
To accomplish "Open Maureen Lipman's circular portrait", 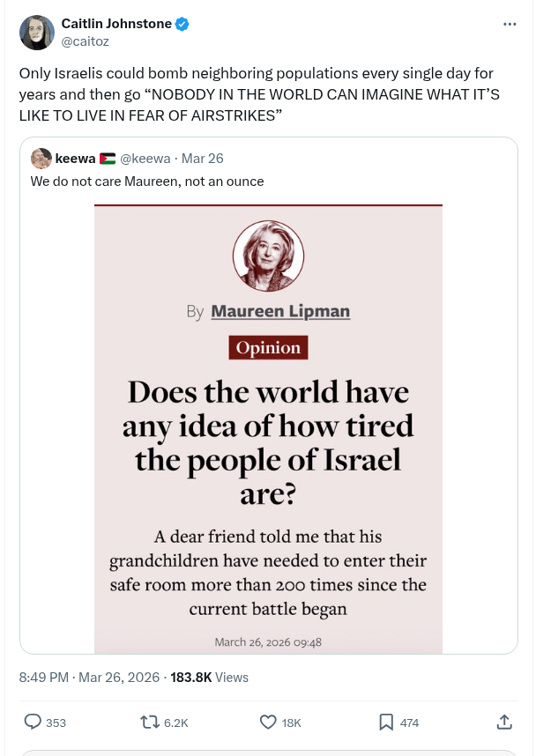I will (268, 256).
